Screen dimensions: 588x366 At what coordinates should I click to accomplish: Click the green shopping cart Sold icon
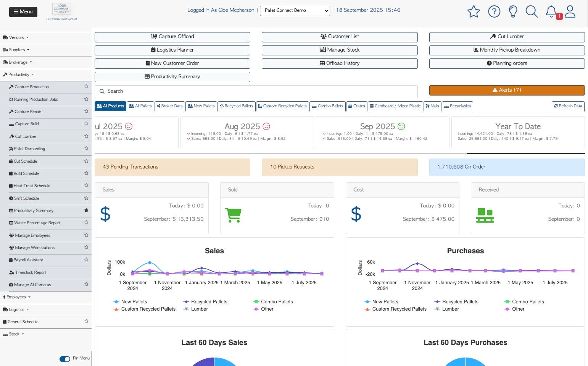click(233, 215)
